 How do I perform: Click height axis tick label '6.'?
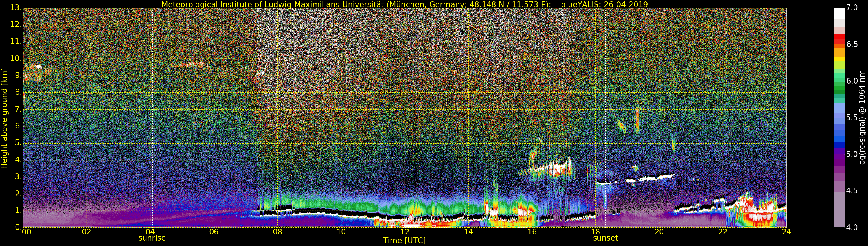tap(18, 126)
